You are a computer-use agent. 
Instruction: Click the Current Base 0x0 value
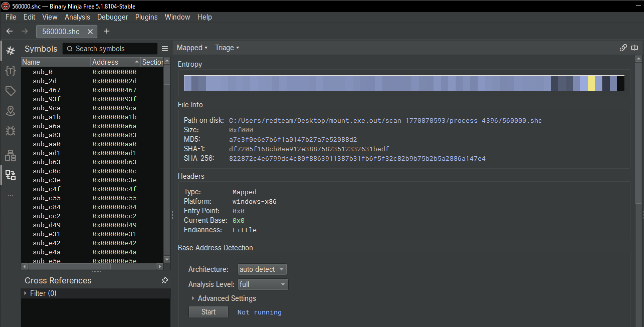tap(238, 221)
